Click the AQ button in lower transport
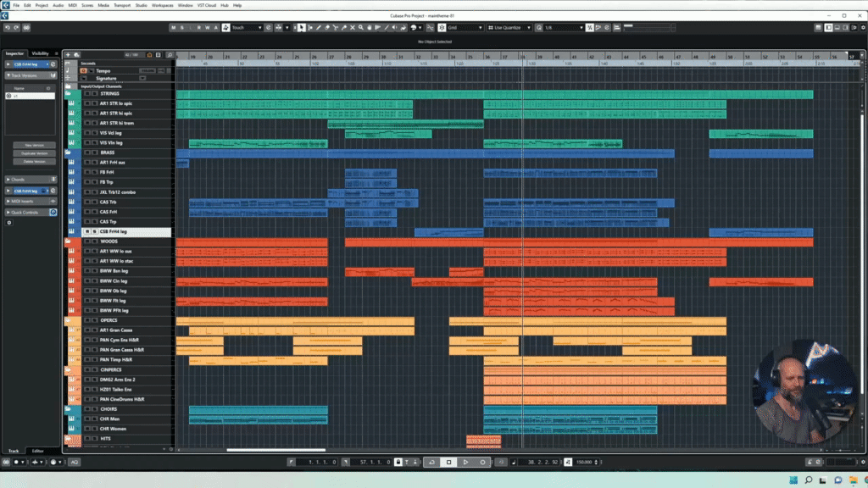Screen dimensions: 868x488 pyautogui.click(x=75, y=462)
